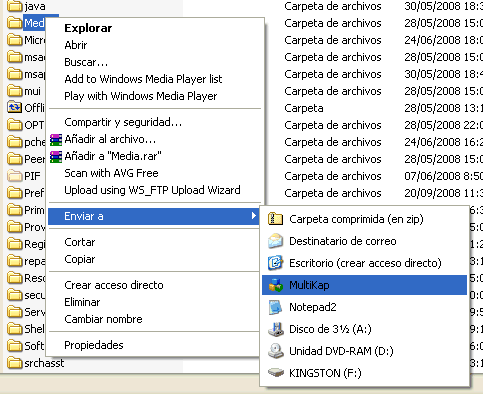Click the KINGSTON drive icon
The width and height of the screenshot is (483, 394).
[x=276, y=373]
